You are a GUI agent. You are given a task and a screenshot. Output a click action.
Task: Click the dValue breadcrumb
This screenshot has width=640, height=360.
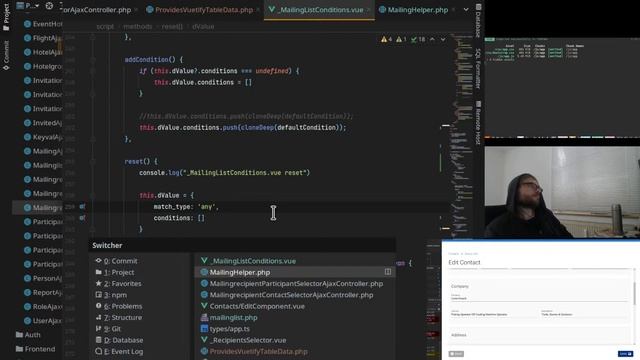click(203, 26)
